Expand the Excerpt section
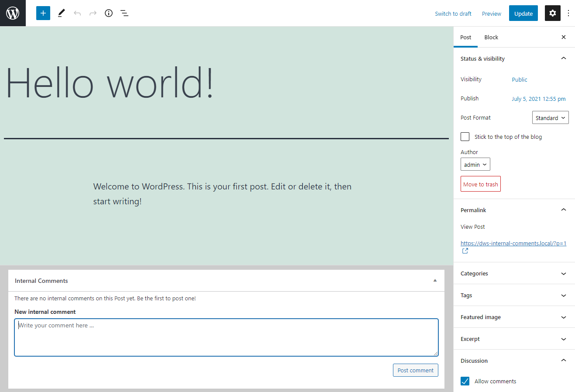Screen dimensions: 575x392 pyautogui.click(x=514, y=339)
